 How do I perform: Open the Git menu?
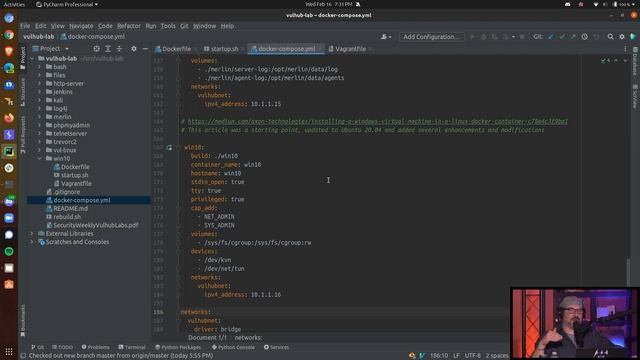pos(184,26)
